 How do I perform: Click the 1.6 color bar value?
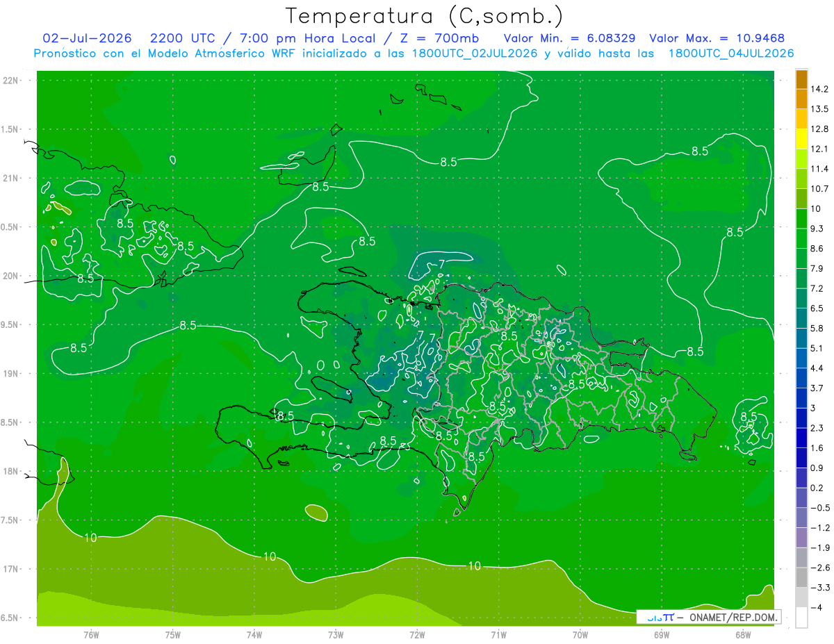tap(817, 448)
